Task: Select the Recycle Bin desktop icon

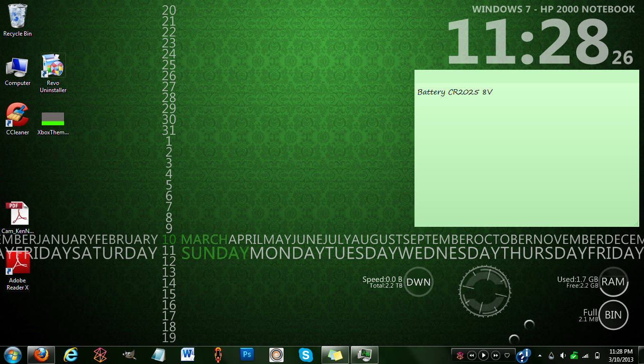Action: (x=18, y=17)
